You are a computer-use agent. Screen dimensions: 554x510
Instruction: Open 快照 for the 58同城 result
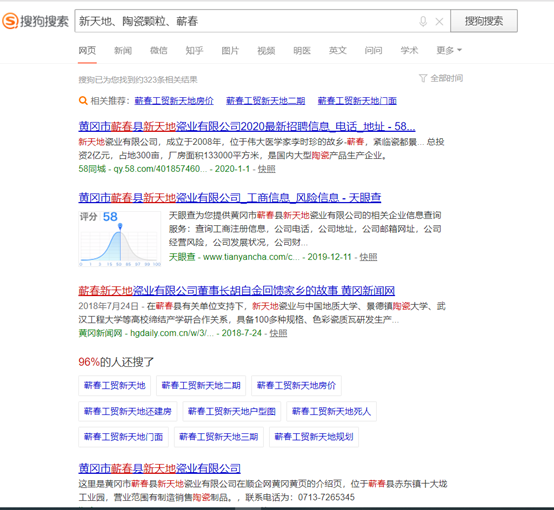266,169
